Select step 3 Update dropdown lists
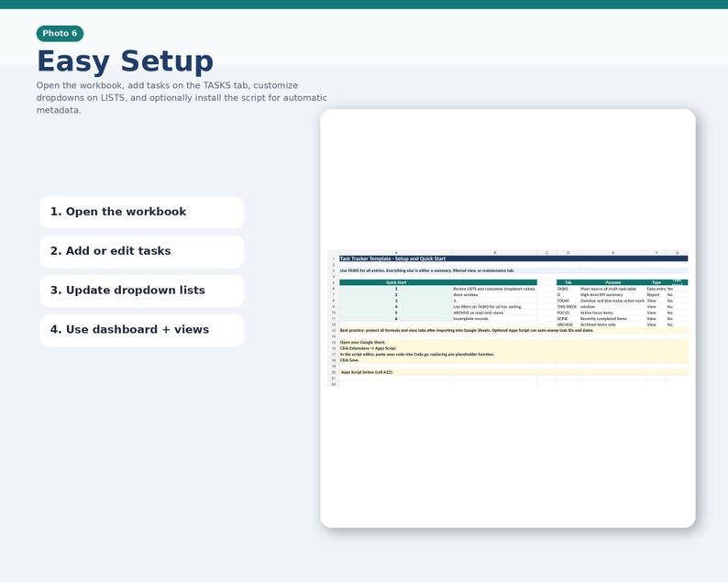This screenshot has width=728, height=582. [141, 291]
